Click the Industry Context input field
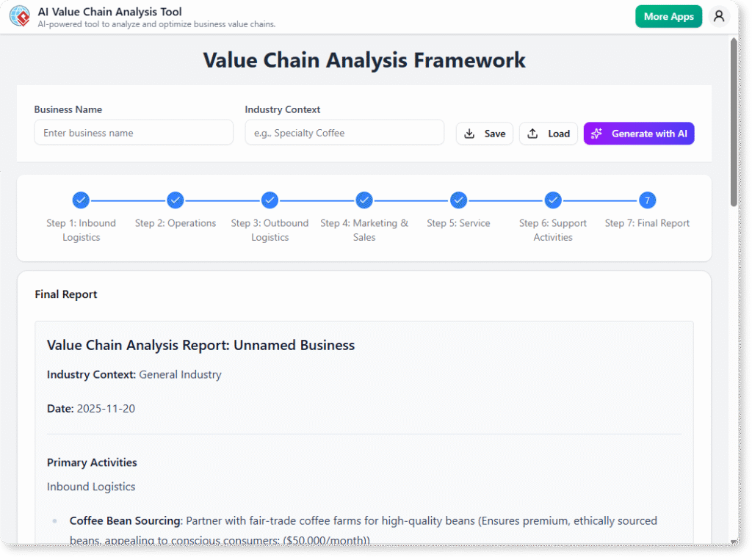 344,132
